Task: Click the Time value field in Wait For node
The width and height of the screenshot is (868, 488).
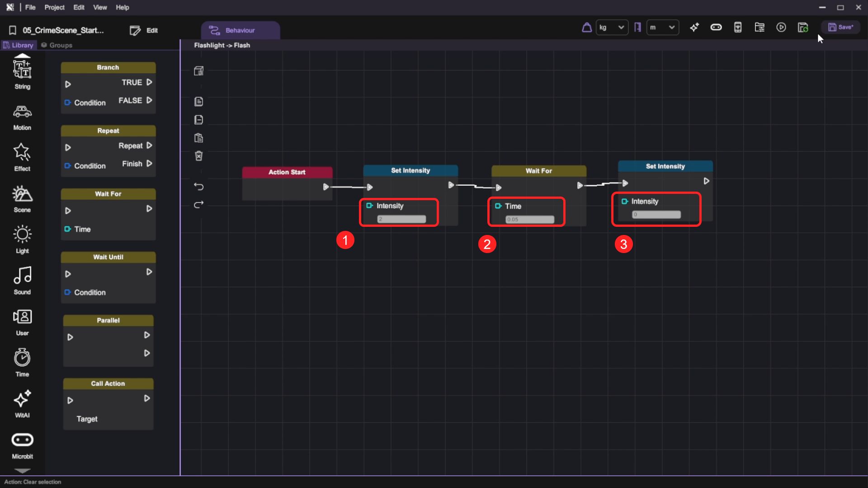Action: [x=530, y=220]
